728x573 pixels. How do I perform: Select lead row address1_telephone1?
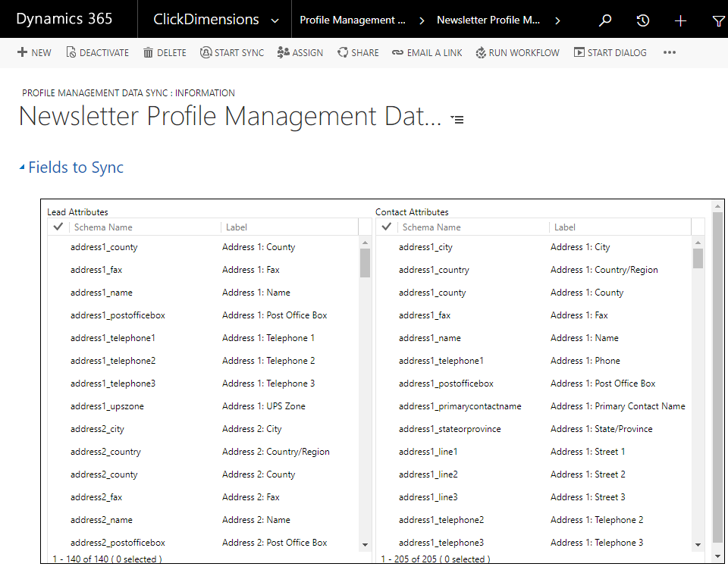click(203, 338)
